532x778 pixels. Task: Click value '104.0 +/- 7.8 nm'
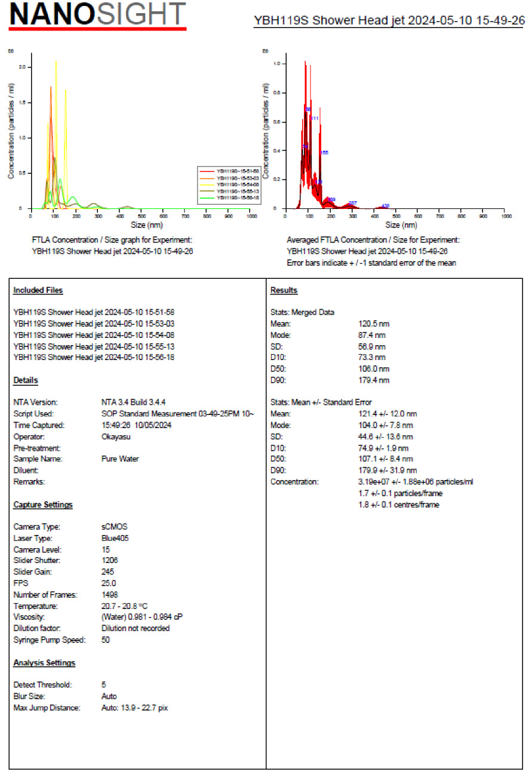386,425
